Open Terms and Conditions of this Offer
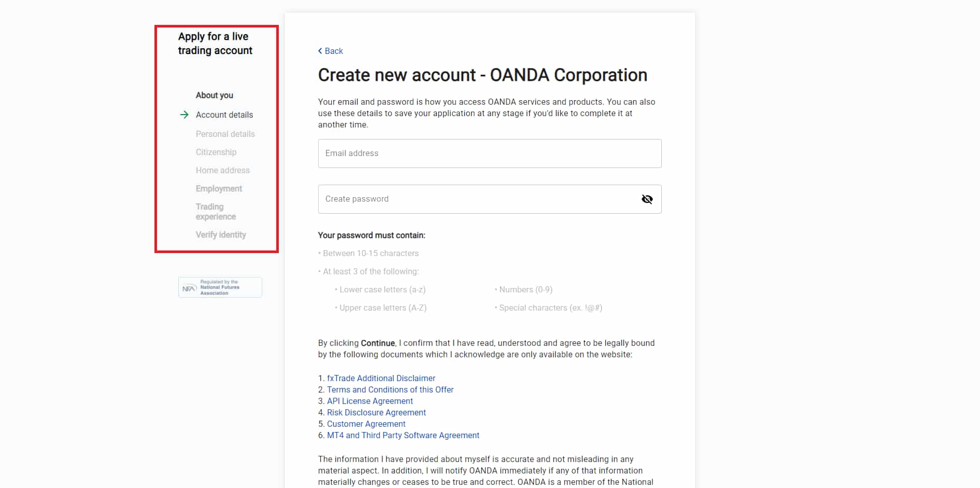Screen dimensions: 980x488 click(390, 389)
